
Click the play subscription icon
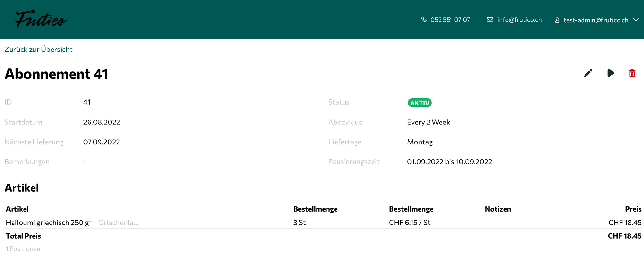click(x=611, y=73)
